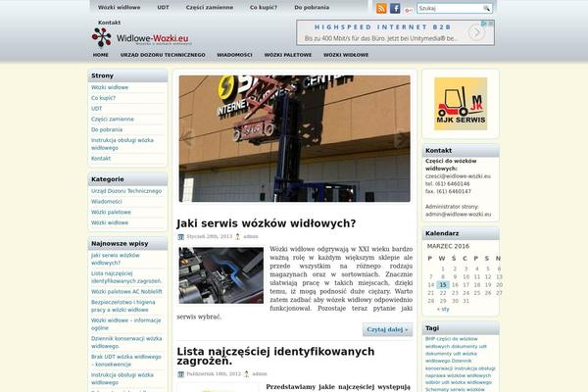Screen dimensions: 588x392
Task: Go to HOME in the category bar
Action: click(x=101, y=55)
